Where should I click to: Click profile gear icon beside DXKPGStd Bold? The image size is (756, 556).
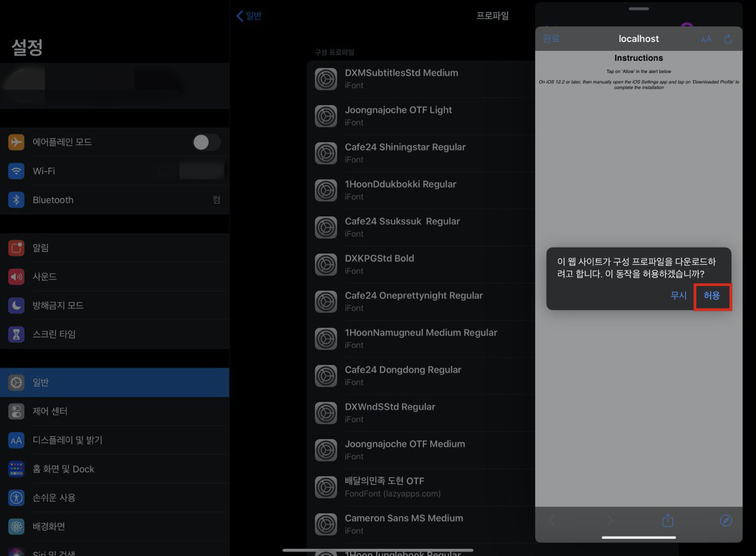click(x=326, y=265)
